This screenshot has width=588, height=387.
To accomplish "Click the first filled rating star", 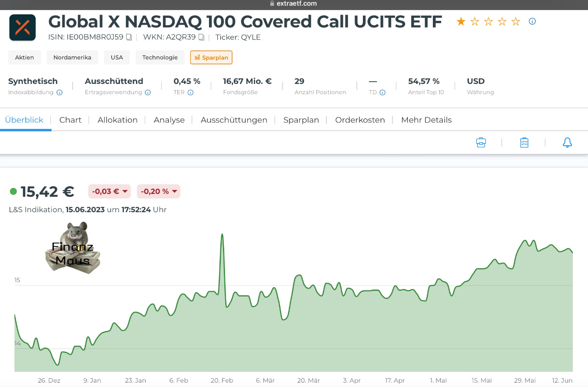I will click(x=461, y=21).
